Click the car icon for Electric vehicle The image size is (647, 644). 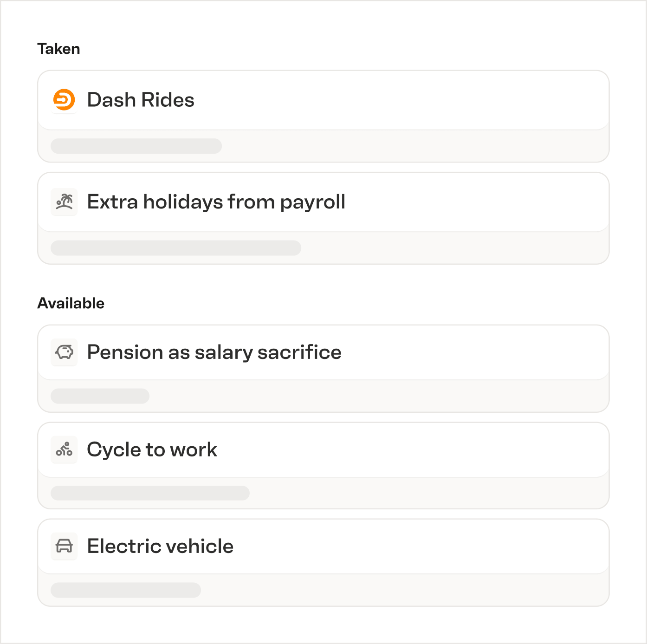coord(64,546)
